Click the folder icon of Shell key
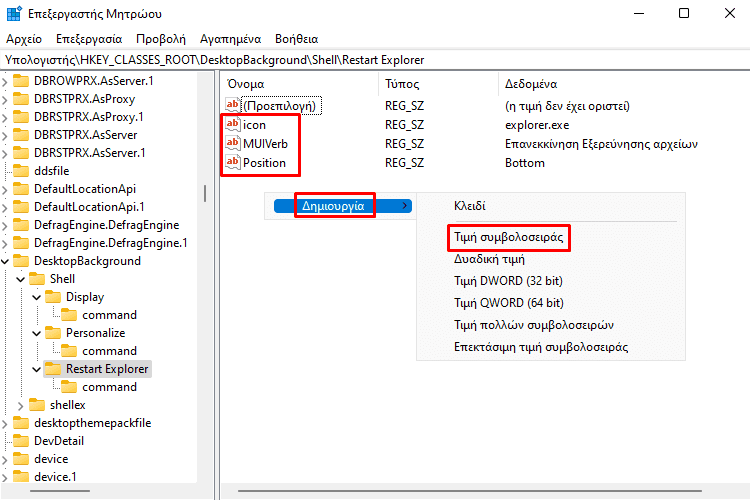The width and height of the screenshot is (750, 500). 37,278
